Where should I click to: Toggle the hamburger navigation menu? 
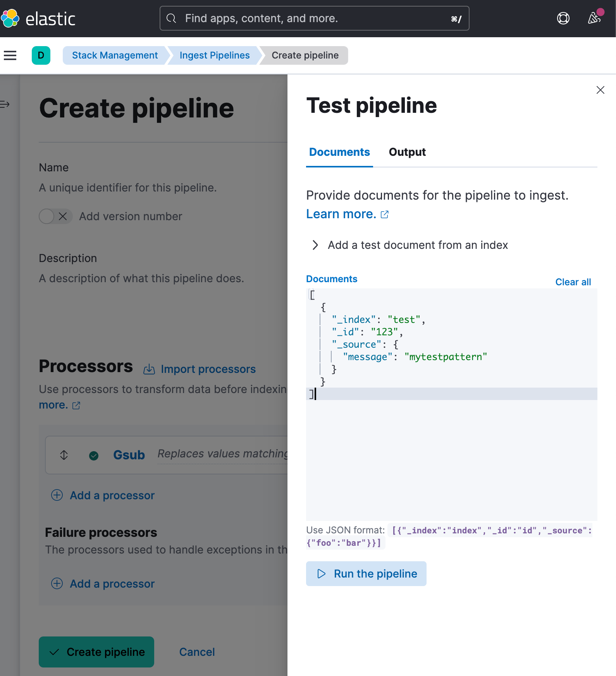pyautogui.click(x=10, y=55)
